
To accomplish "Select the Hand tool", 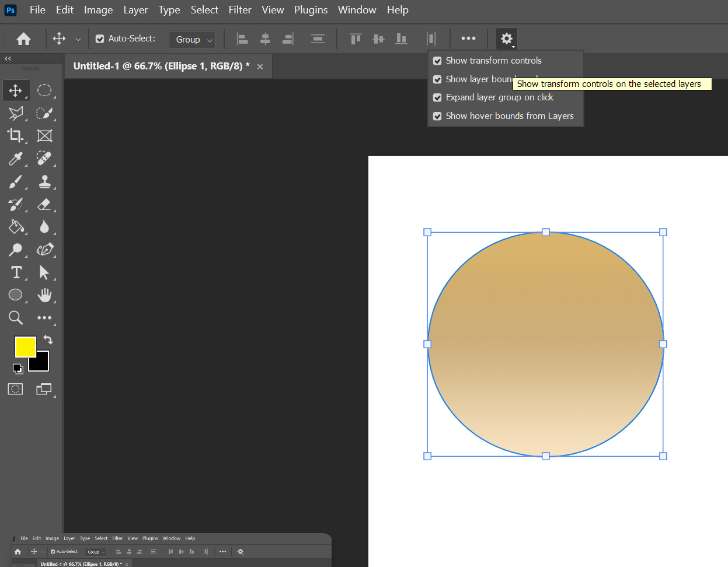I will point(44,295).
